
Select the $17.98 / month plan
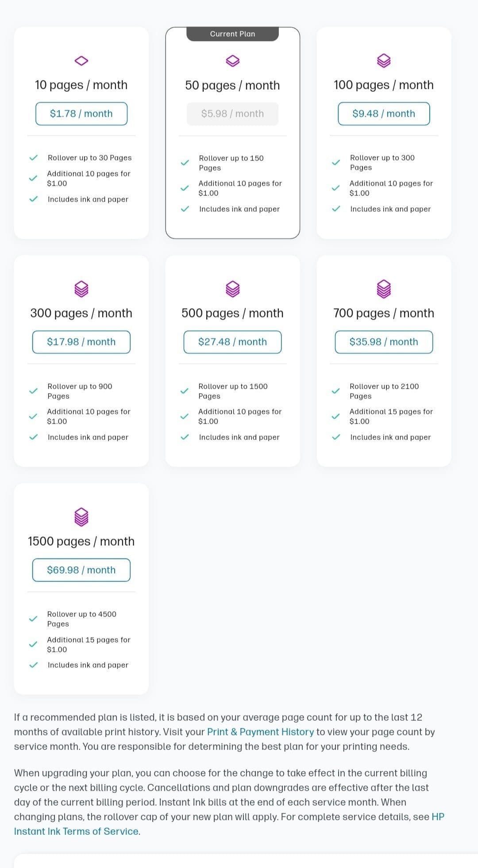pyautogui.click(x=81, y=342)
